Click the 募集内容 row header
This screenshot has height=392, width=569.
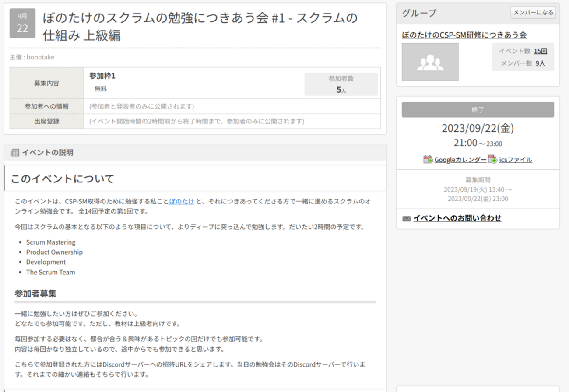click(x=46, y=83)
